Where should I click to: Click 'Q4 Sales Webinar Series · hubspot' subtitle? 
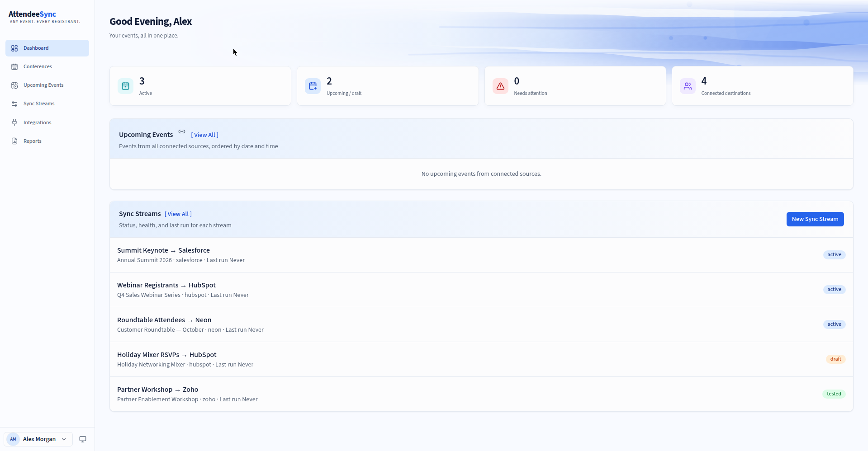click(x=161, y=295)
